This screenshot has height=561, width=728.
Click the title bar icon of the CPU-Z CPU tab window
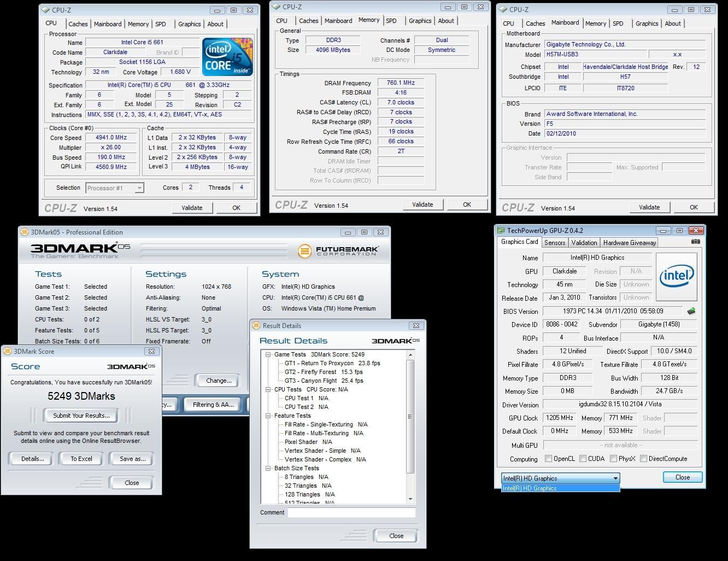pyautogui.click(x=46, y=10)
